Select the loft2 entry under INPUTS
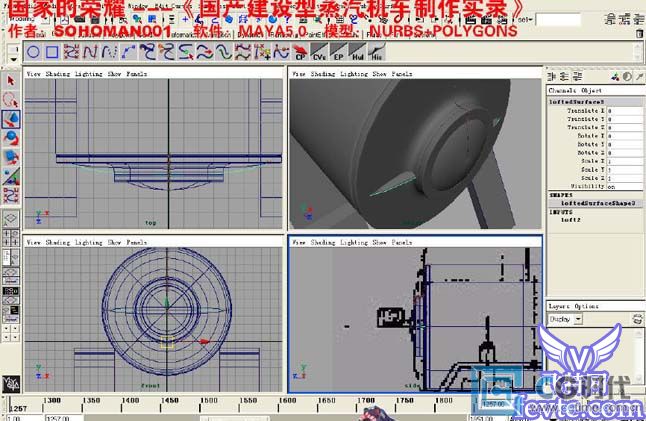The image size is (646, 421). (x=571, y=220)
